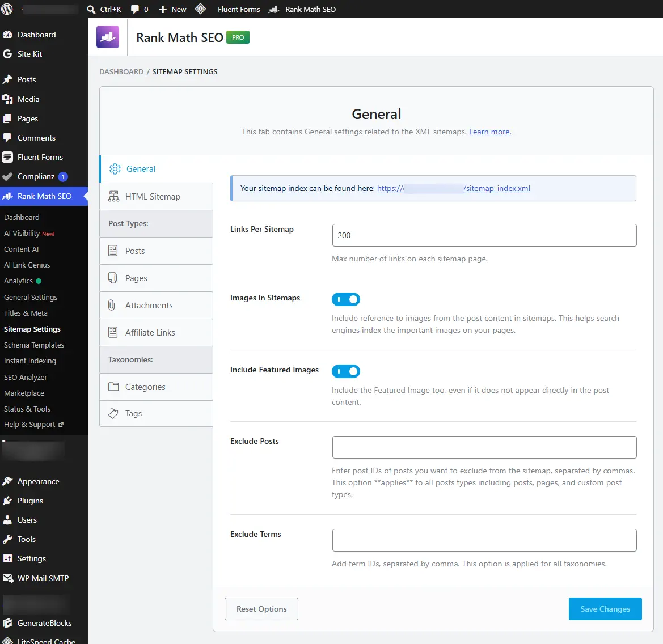Click the PRO badge next to title
The height and width of the screenshot is (644, 663).
click(x=238, y=37)
